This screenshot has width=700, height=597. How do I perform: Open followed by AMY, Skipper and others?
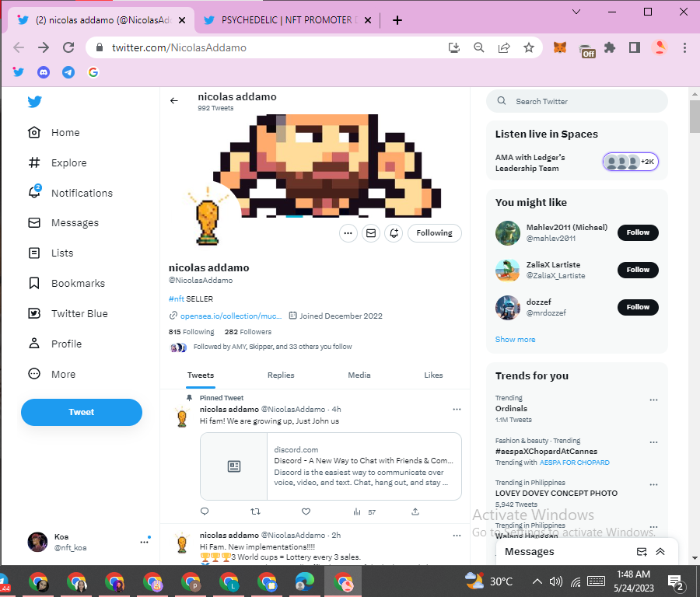point(272,347)
